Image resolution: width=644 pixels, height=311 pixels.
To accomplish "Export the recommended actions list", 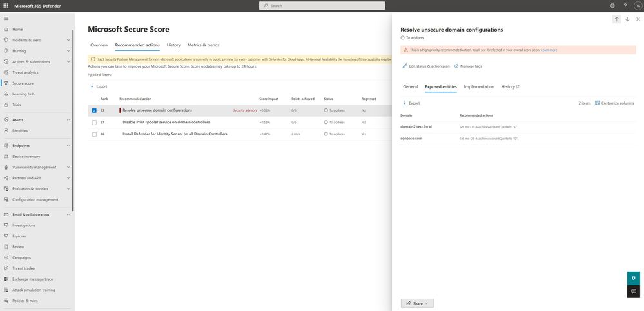I will pos(99,86).
